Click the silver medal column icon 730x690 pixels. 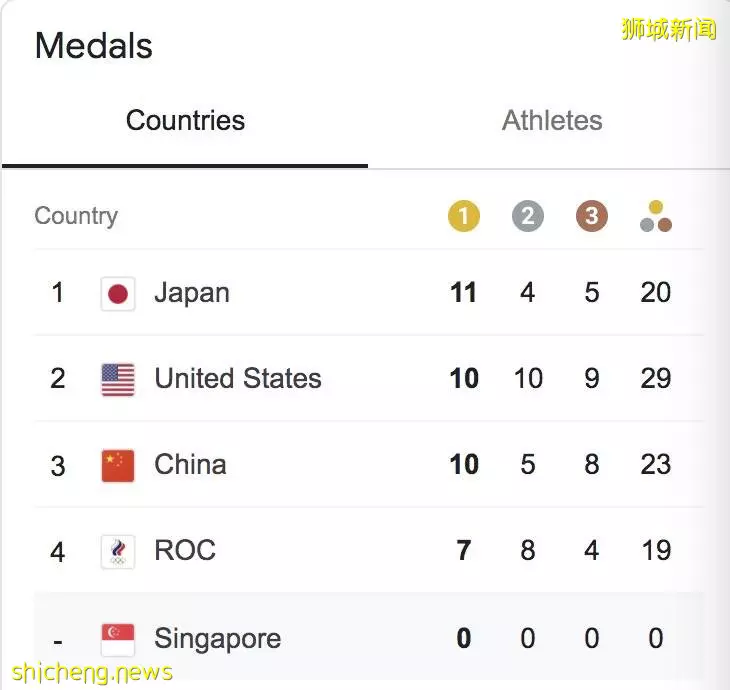point(527,216)
